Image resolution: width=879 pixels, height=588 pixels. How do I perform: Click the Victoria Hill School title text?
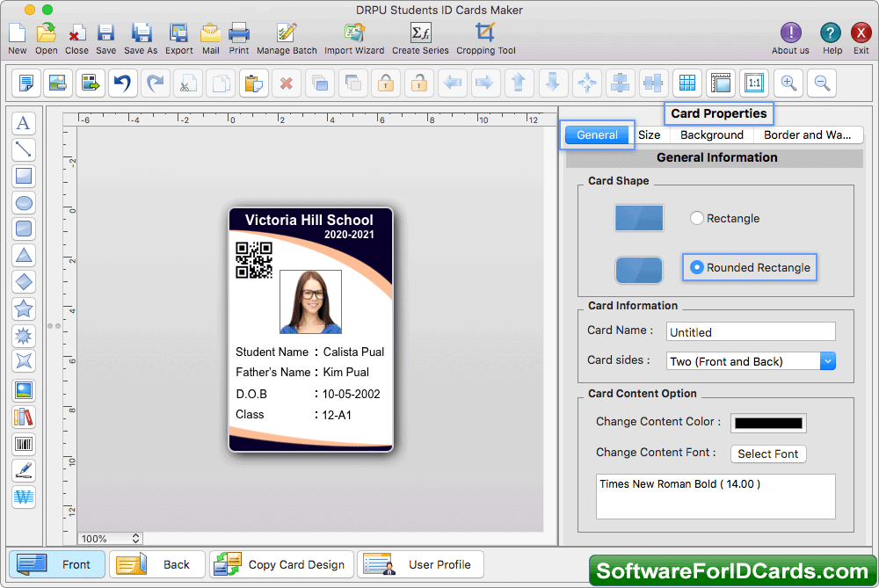[x=309, y=220]
